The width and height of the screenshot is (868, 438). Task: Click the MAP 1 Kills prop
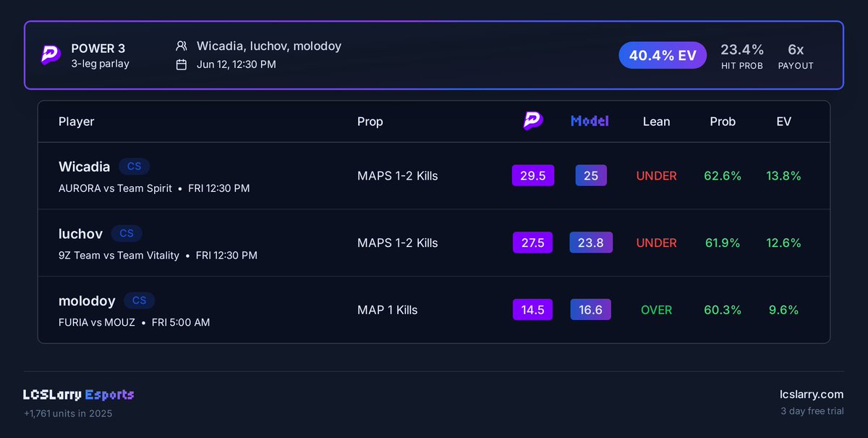point(388,310)
